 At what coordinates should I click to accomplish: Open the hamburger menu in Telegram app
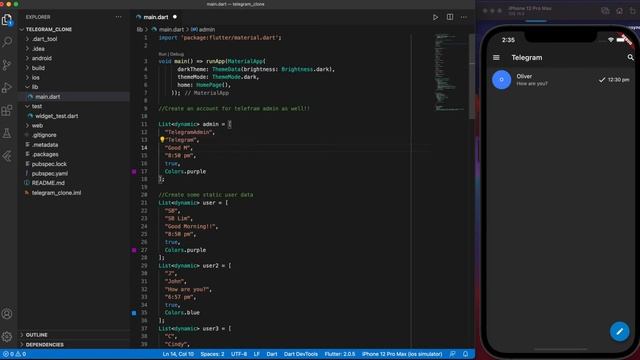click(x=496, y=58)
